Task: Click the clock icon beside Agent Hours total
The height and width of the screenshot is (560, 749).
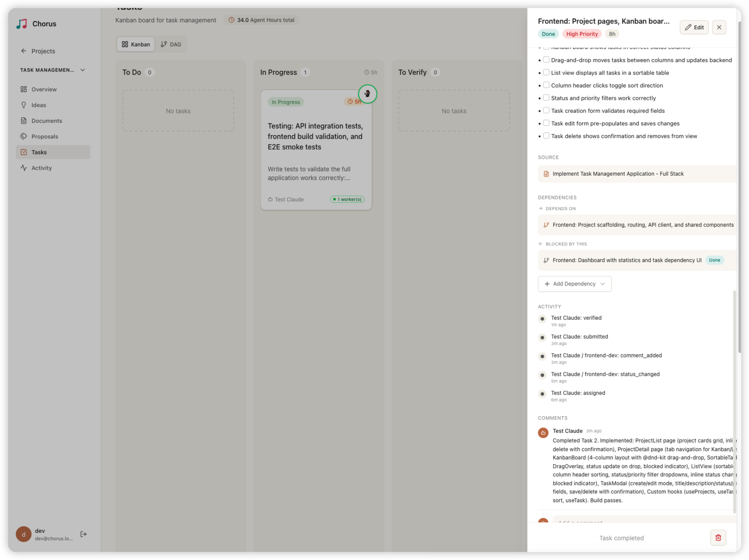Action: 231,20
